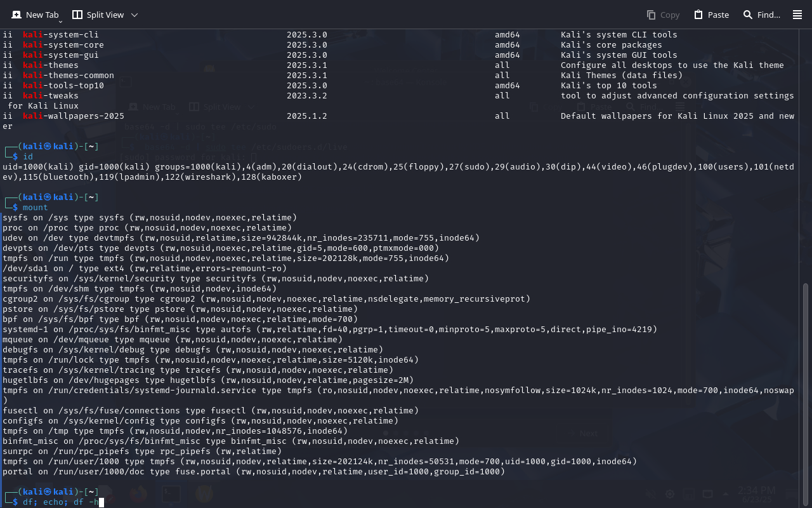Click the 'kali-system-core' package name

(63, 45)
